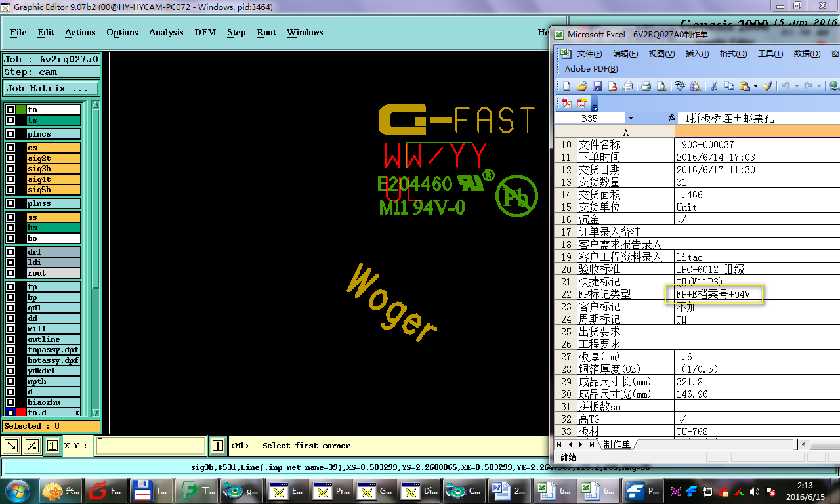Open the DFM menu
This screenshot has height=504, width=840.
coord(205,32)
